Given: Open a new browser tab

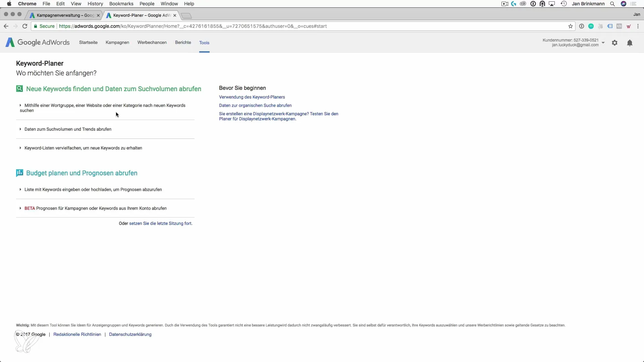Looking at the screenshot, I should (186, 16).
